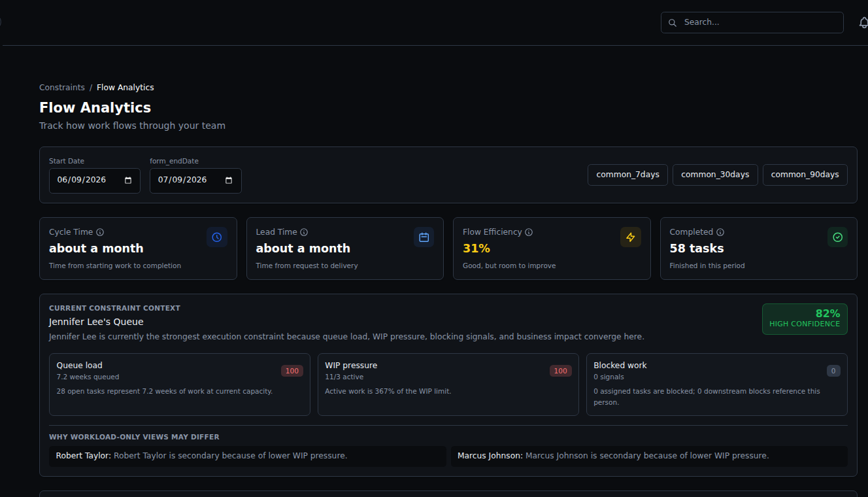Click the Flow Efficiency info icon
This screenshot has height=497, width=868.
529,232
